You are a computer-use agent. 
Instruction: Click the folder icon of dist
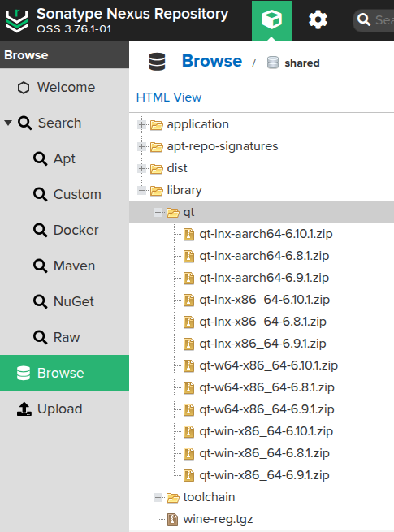coord(157,169)
